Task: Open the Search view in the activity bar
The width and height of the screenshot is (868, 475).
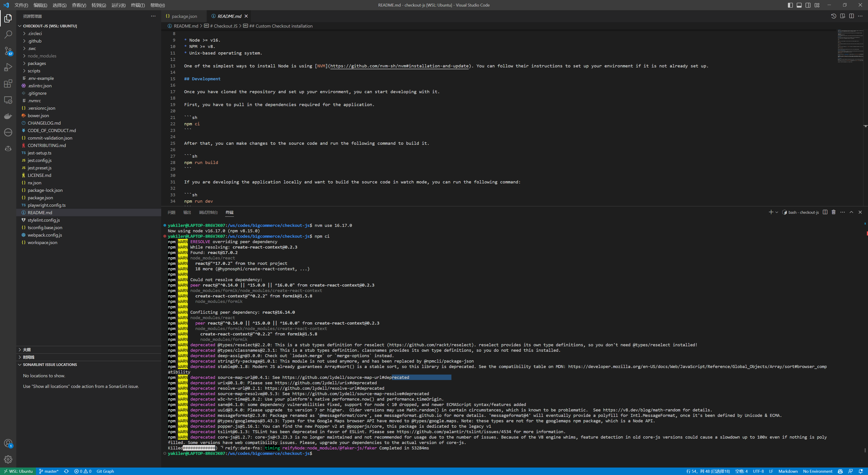Action: (8, 34)
